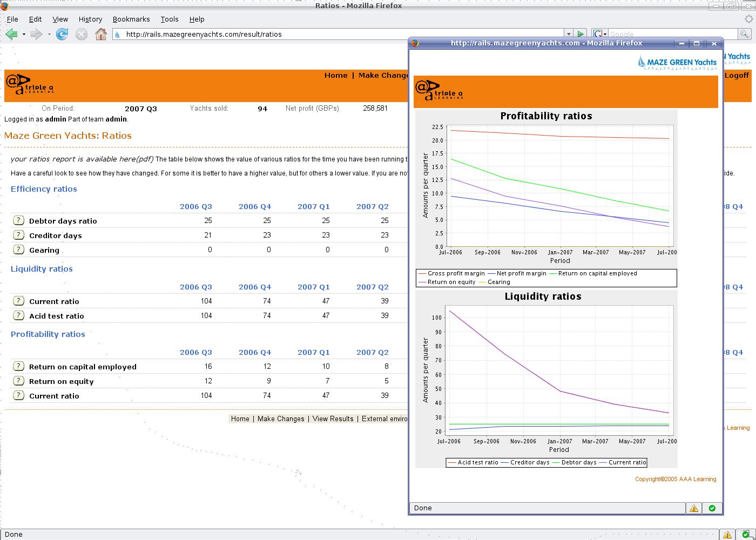This screenshot has height=540, width=756.
Task: Click the Back navigation arrow
Action: [11, 35]
